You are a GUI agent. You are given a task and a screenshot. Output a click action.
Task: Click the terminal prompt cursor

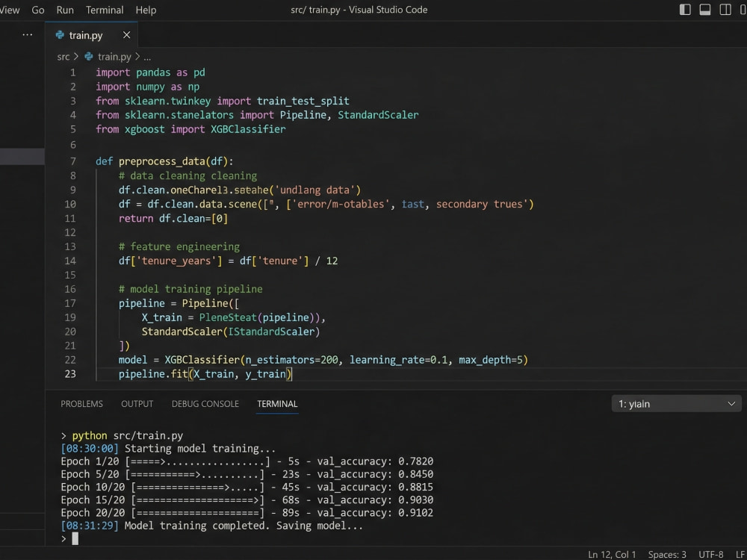point(75,538)
